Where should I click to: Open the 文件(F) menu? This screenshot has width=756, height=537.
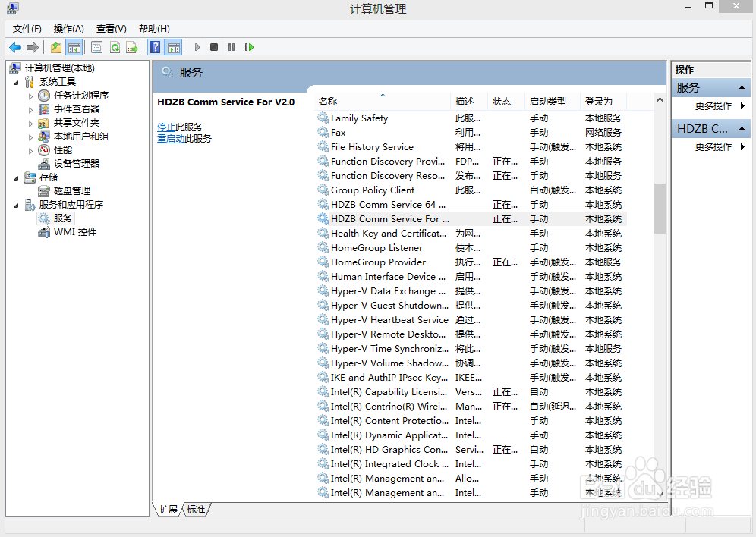[27, 29]
